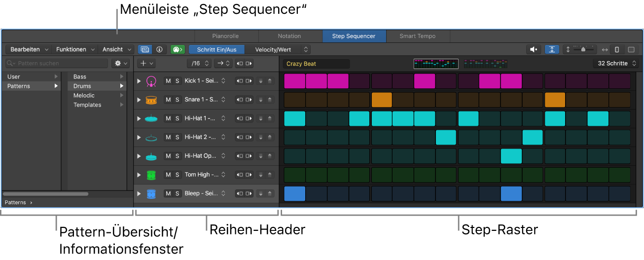Open the gear action menu in pattern browser

pyautogui.click(x=120, y=63)
